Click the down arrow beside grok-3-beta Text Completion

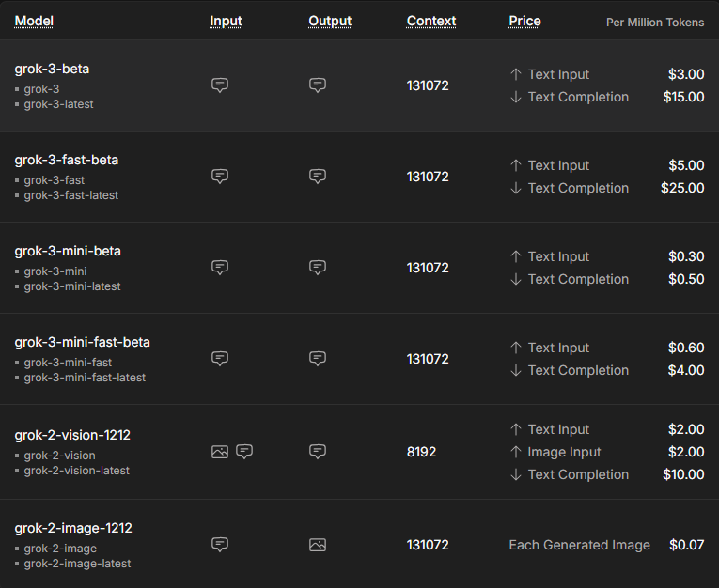tap(516, 97)
